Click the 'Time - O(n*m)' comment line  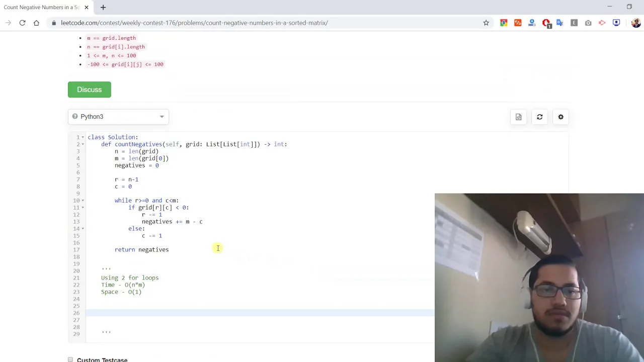[x=123, y=285]
